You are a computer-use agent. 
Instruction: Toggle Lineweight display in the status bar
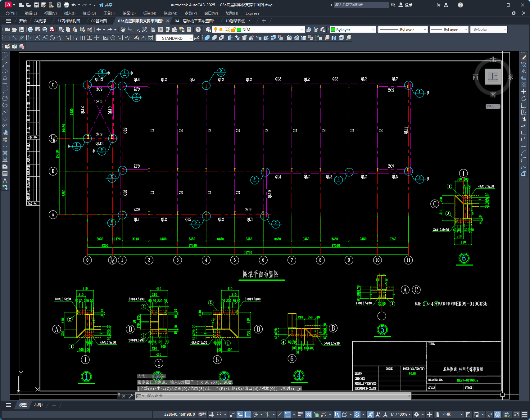coord(301,414)
